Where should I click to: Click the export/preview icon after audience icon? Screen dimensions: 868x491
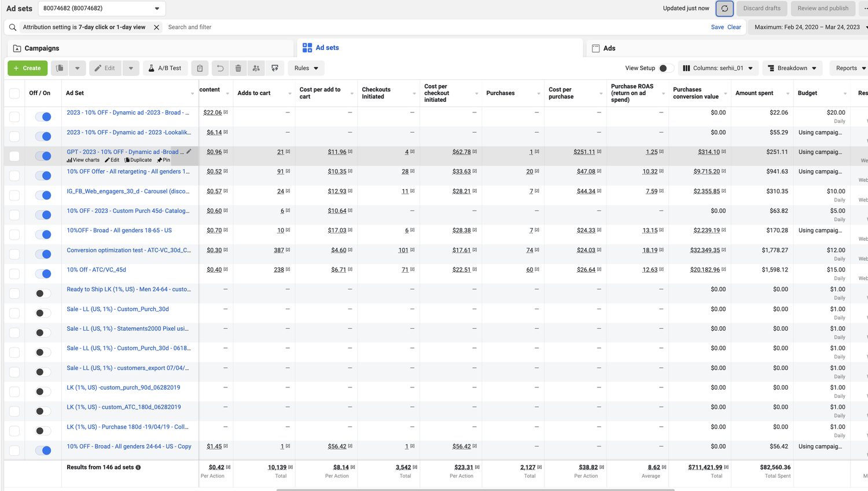click(x=275, y=68)
